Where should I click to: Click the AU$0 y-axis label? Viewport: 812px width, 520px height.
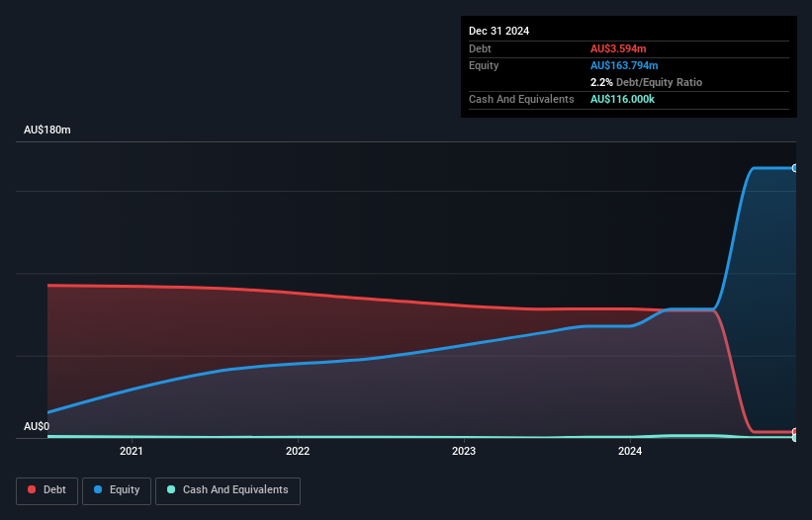click(37, 426)
